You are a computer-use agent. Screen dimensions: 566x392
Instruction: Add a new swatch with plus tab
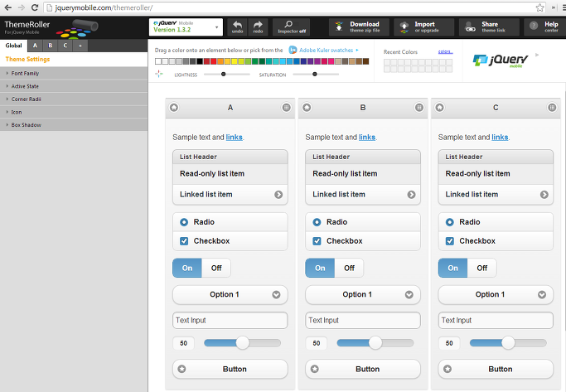coord(80,46)
